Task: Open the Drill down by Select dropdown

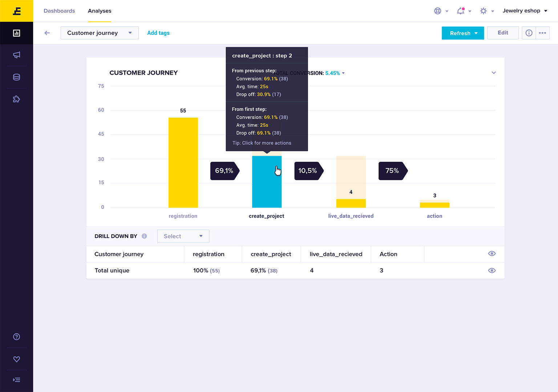Action: [183, 236]
